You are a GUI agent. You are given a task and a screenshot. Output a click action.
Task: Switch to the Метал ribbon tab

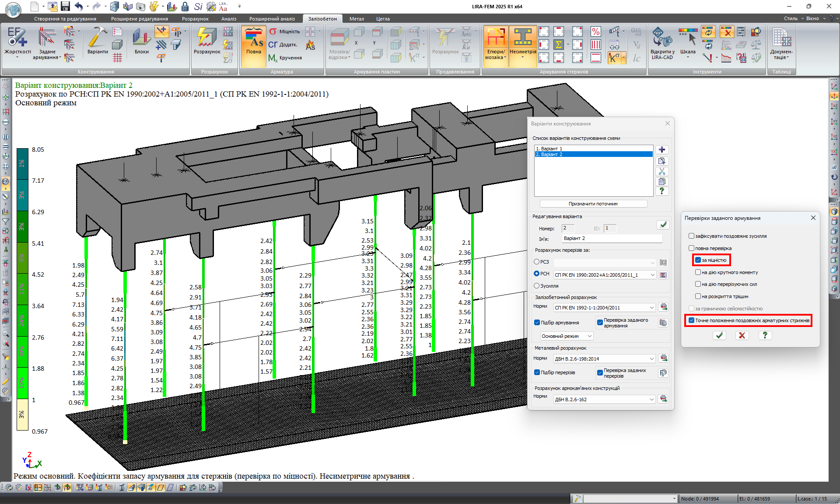(x=357, y=19)
